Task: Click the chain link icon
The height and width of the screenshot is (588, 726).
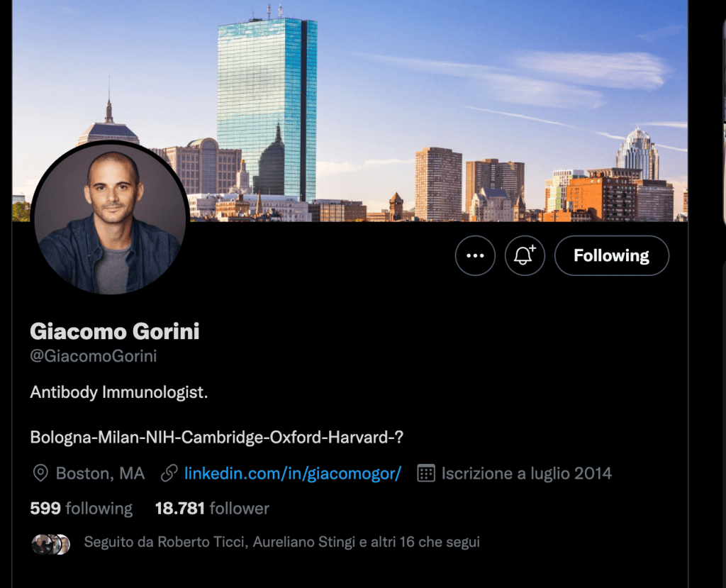Action: (169, 474)
